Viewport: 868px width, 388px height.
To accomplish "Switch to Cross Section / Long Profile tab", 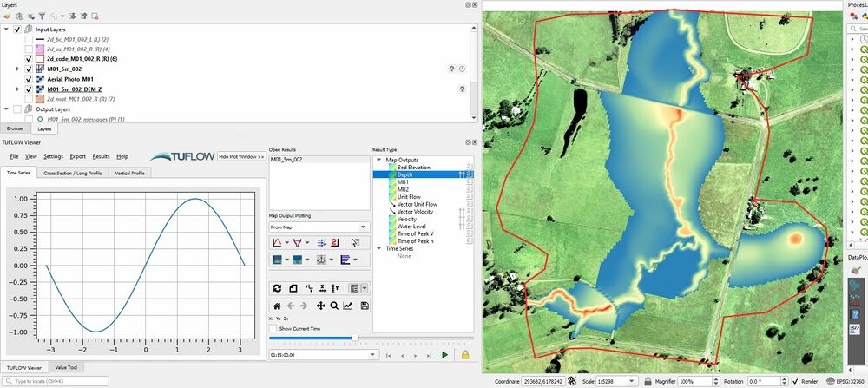I will pos(72,173).
